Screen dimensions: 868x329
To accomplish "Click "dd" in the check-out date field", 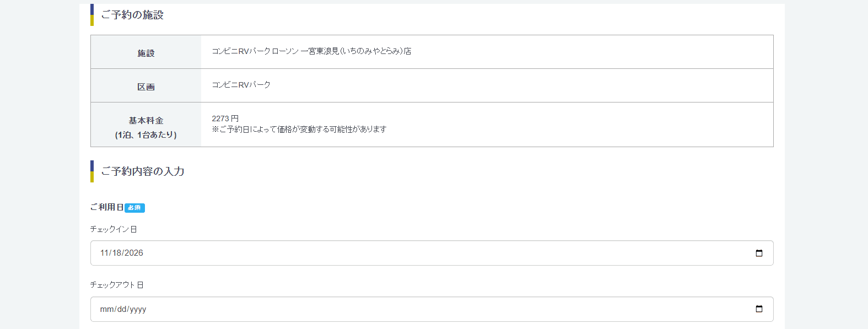I will click(122, 309).
